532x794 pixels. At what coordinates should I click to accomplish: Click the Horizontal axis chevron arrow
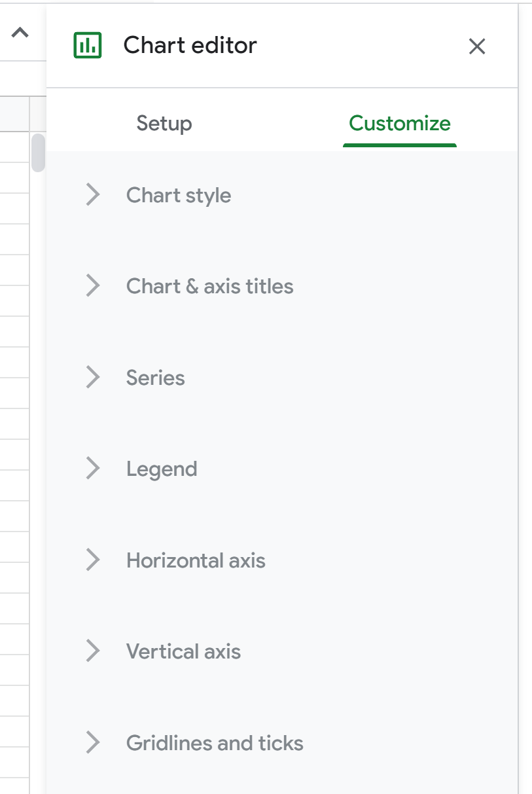pyautogui.click(x=93, y=560)
